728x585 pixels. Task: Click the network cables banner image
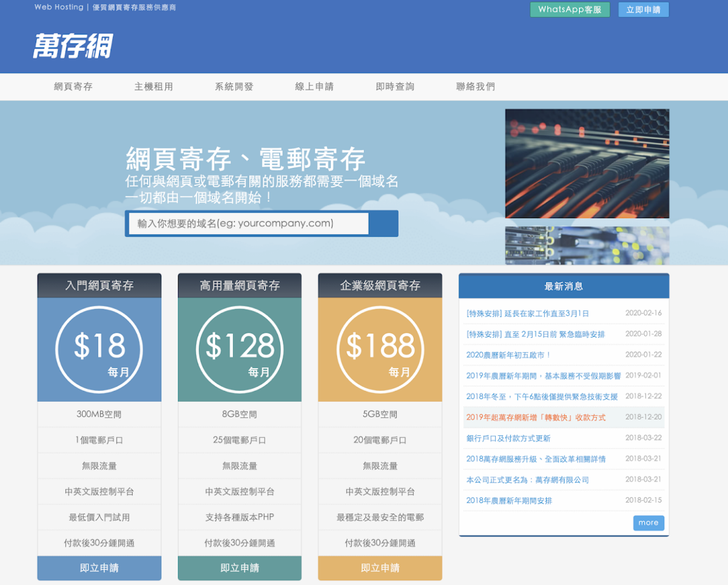[x=587, y=164]
